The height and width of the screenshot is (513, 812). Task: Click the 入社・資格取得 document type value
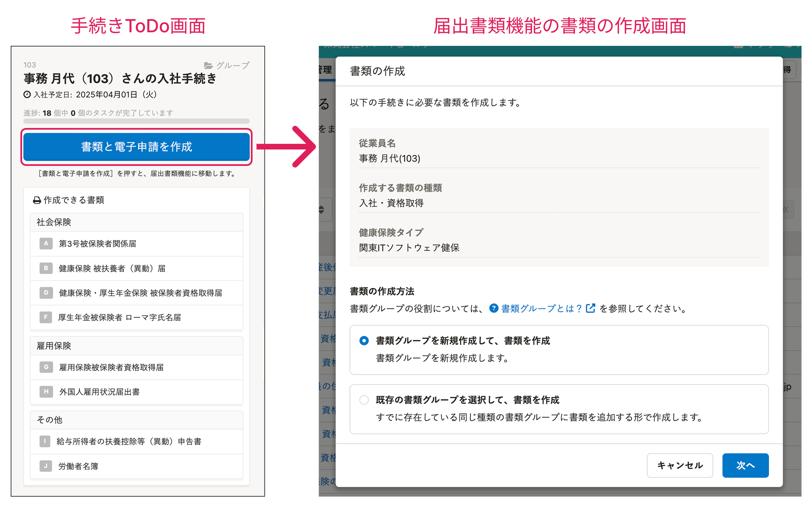391,203
